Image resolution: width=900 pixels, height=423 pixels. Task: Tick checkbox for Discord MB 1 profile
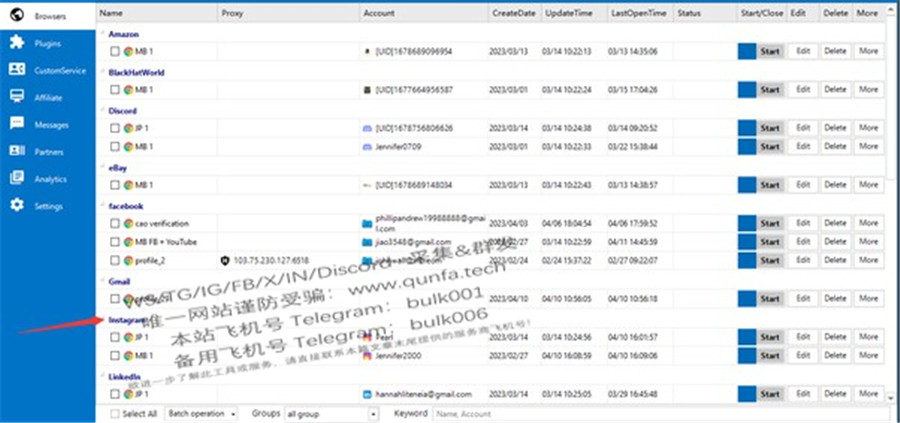[x=115, y=146]
